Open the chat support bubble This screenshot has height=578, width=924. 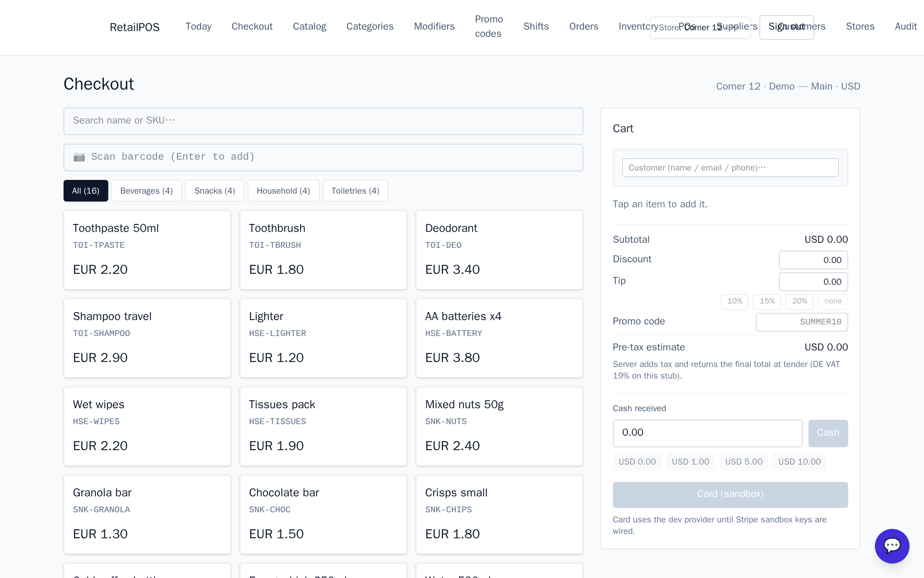[x=892, y=545]
